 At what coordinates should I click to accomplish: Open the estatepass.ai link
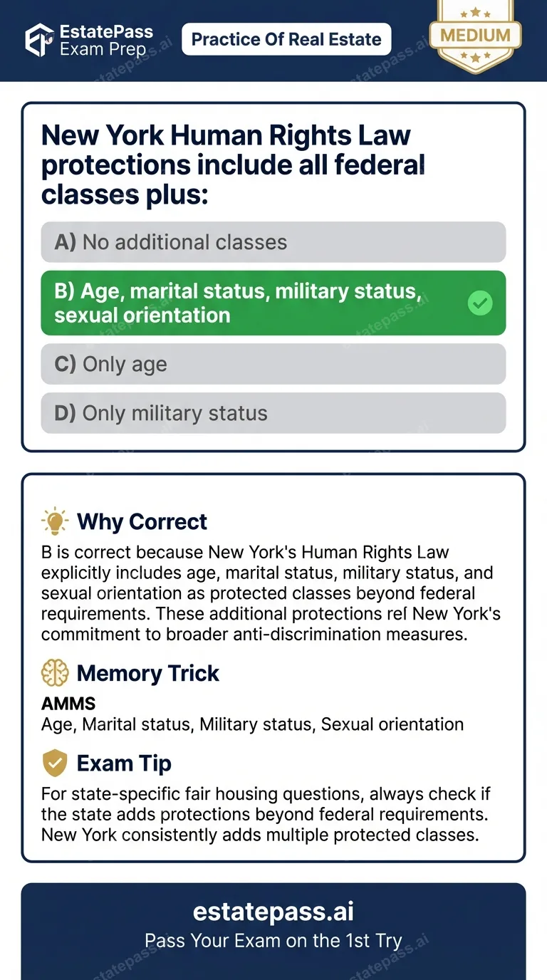[273, 910]
